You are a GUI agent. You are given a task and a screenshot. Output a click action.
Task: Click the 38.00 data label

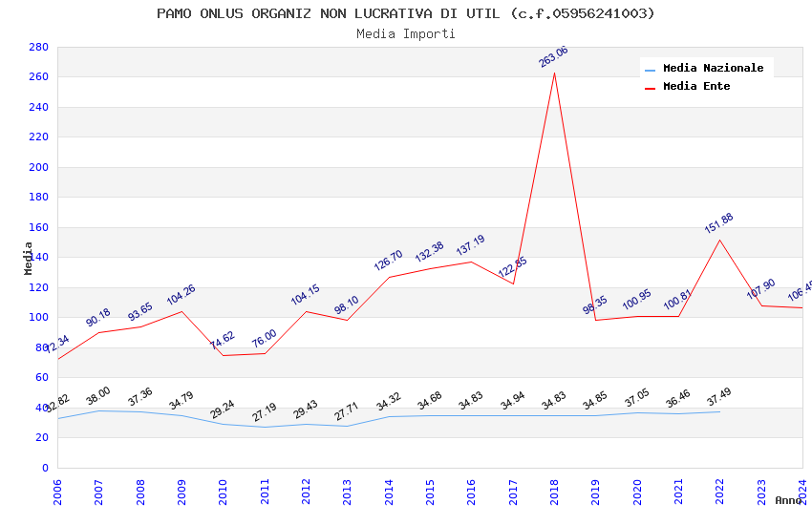(97, 396)
